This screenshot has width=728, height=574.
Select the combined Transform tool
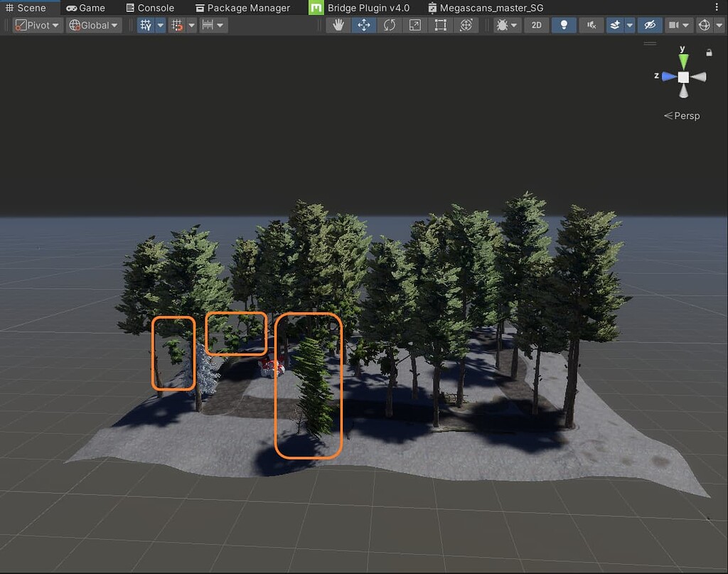click(466, 25)
